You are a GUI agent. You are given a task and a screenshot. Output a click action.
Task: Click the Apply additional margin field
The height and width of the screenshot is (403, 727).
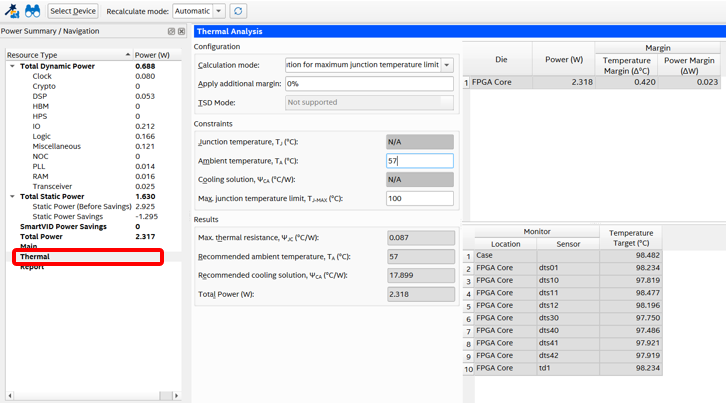pyautogui.click(x=369, y=84)
